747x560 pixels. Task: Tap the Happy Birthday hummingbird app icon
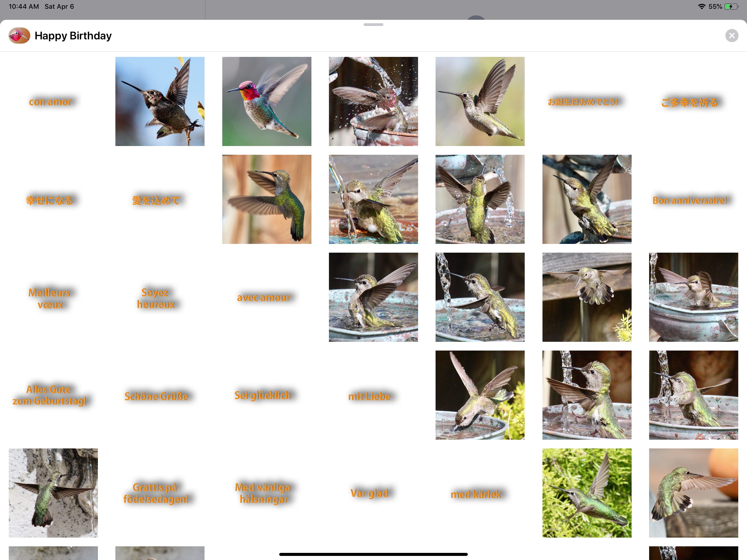click(19, 36)
